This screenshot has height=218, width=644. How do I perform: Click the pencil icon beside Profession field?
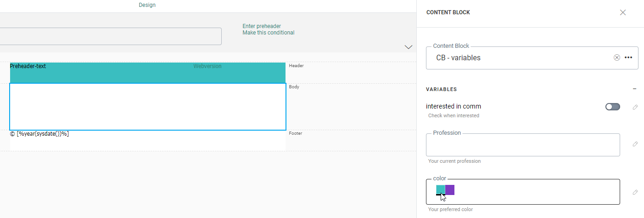click(x=635, y=144)
